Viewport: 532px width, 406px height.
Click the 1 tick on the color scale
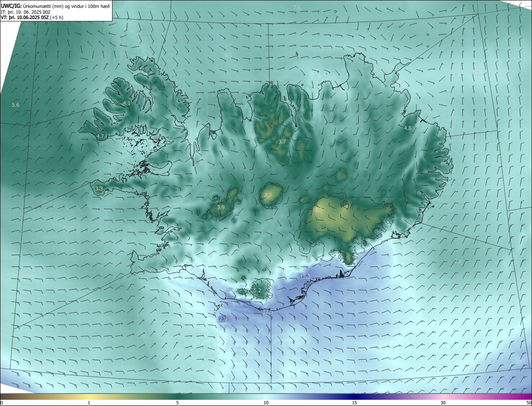coord(89,403)
